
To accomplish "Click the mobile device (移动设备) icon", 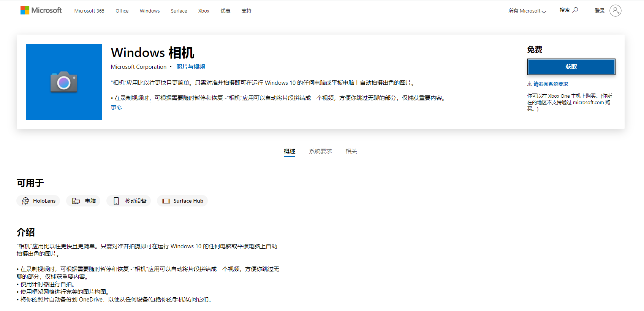I will [116, 201].
